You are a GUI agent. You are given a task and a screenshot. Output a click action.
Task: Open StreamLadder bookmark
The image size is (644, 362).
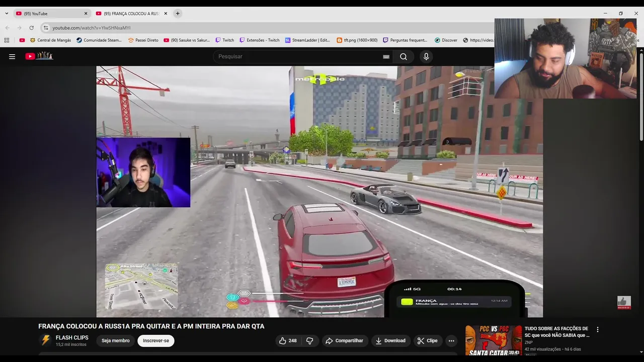coord(307,40)
